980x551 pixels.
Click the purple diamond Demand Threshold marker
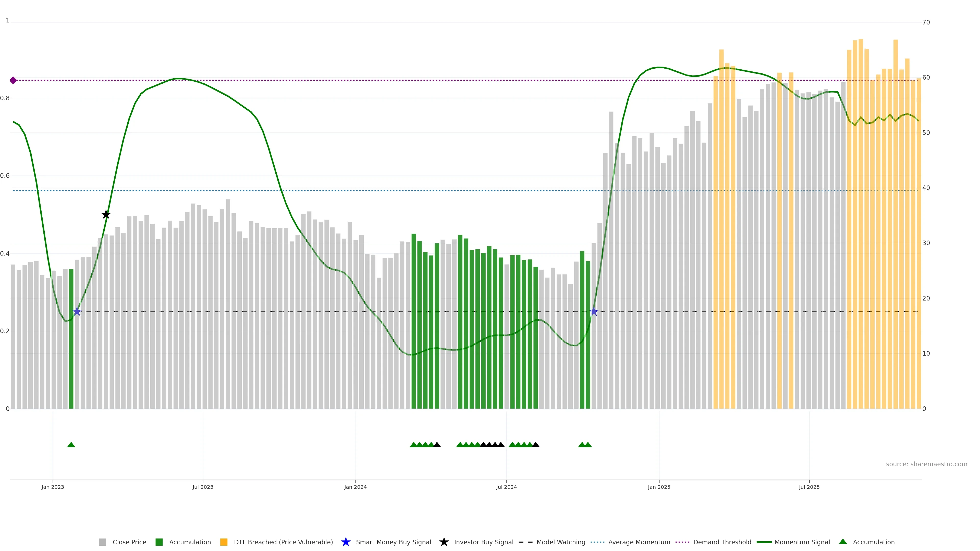(x=13, y=80)
